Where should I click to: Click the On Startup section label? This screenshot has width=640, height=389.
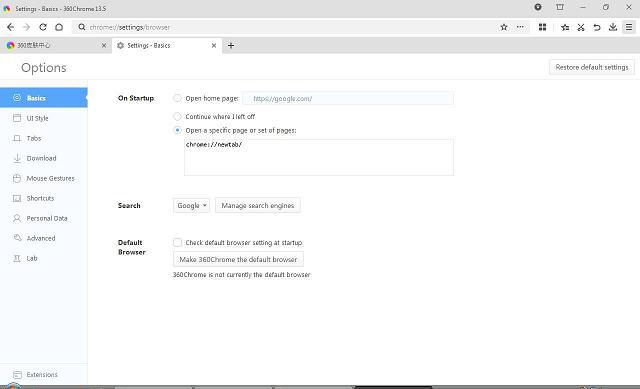136,98
